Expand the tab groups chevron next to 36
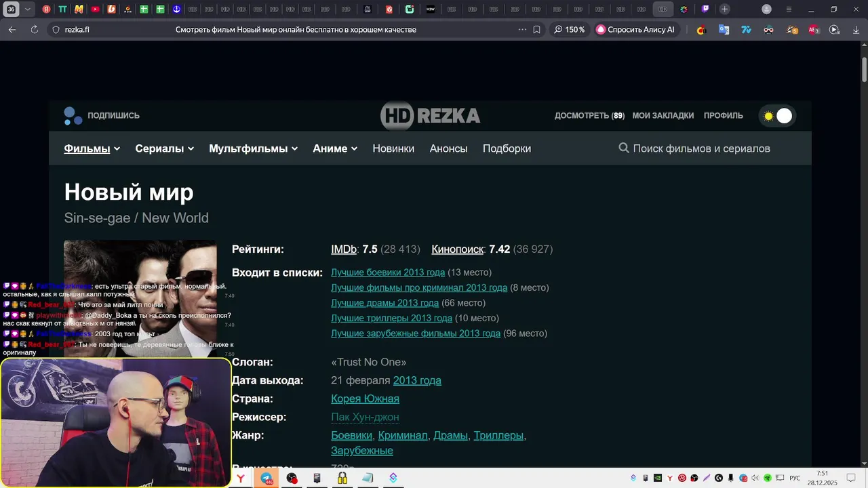868x488 pixels. [x=27, y=9]
